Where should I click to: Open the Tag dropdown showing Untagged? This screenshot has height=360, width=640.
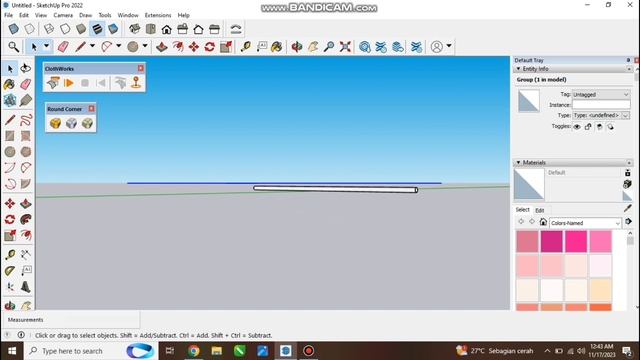click(601, 94)
